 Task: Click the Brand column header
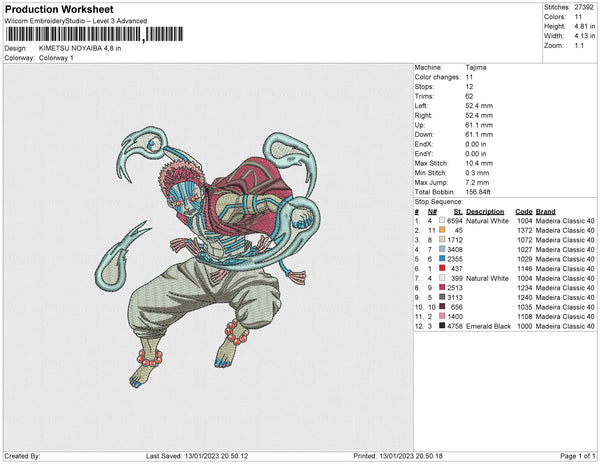(545, 212)
